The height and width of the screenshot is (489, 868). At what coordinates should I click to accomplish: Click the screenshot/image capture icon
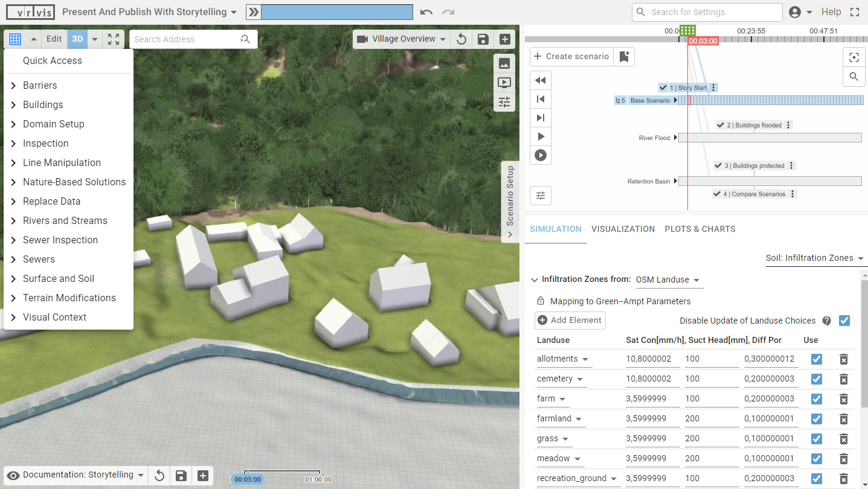504,63
